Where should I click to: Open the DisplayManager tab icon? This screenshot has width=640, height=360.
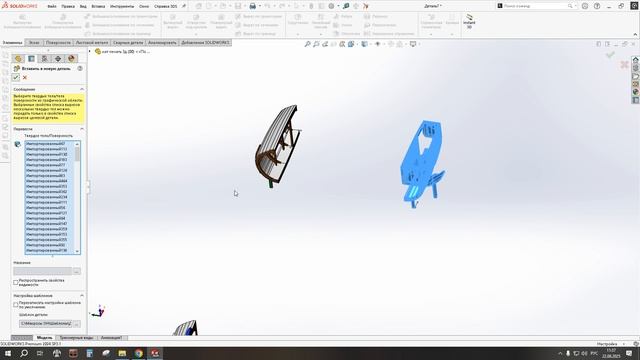point(71,59)
